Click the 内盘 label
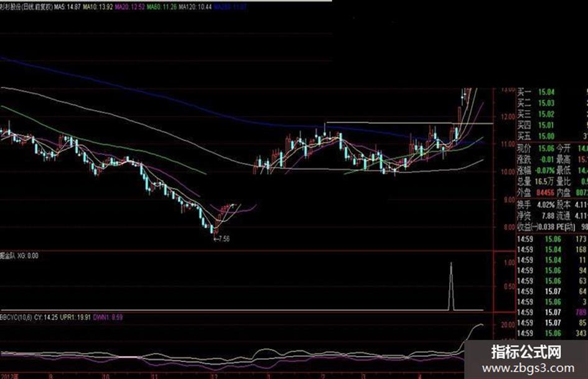 coord(564,193)
